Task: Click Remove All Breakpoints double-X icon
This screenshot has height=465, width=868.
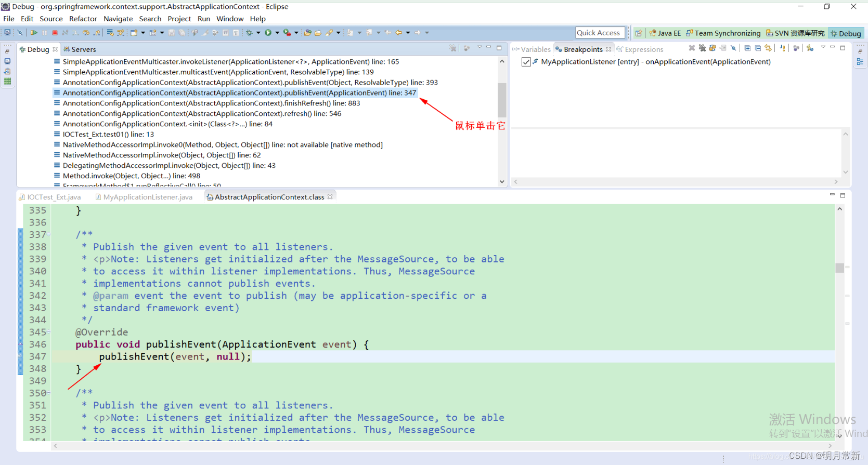Action: click(x=702, y=48)
